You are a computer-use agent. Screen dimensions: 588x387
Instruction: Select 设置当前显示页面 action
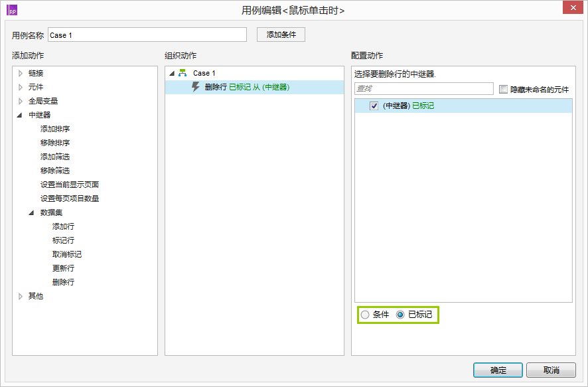(x=70, y=185)
